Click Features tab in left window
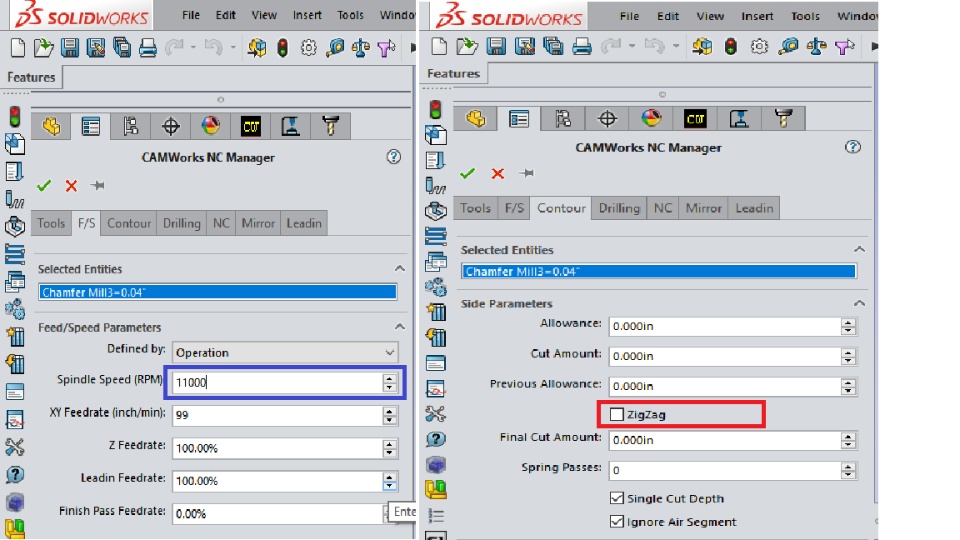Screen dimensions: 960x540 pyautogui.click(x=31, y=77)
